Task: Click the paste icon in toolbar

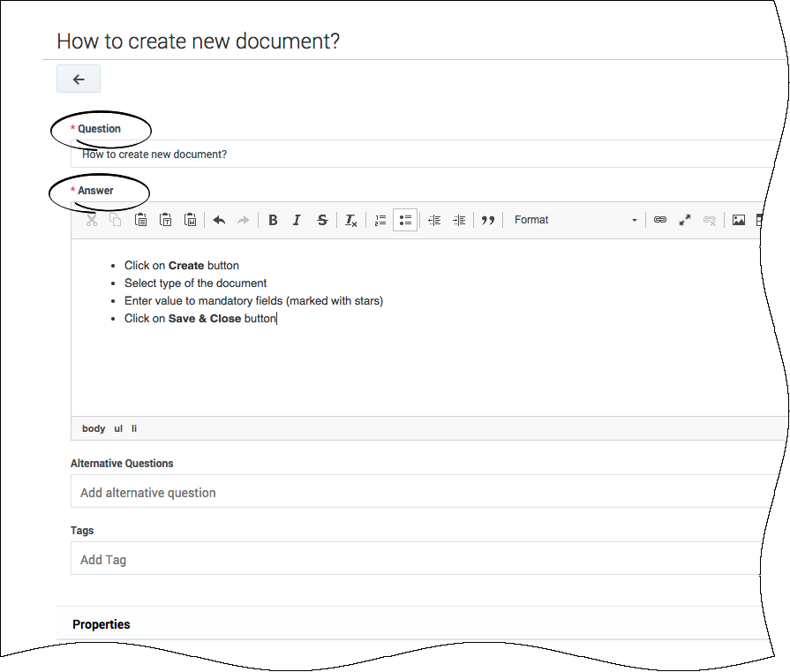Action: click(x=140, y=220)
